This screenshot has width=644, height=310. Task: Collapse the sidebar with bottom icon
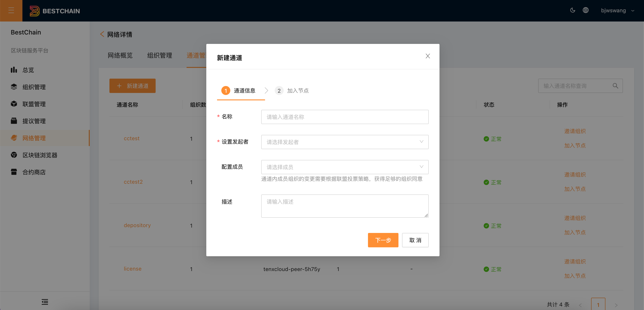[x=45, y=302]
